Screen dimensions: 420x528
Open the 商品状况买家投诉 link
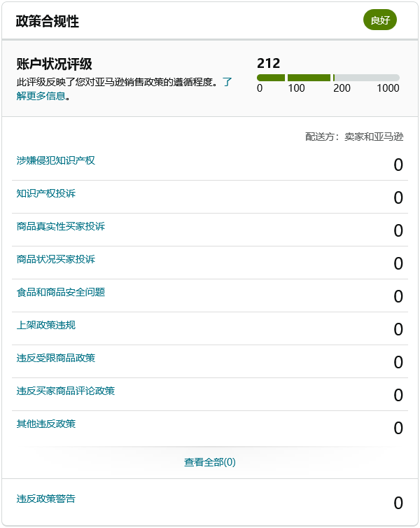click(56, 259)
